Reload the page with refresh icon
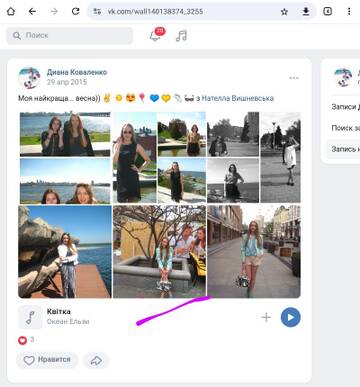The width and height of the screenshot is (360, 387). 76,11
